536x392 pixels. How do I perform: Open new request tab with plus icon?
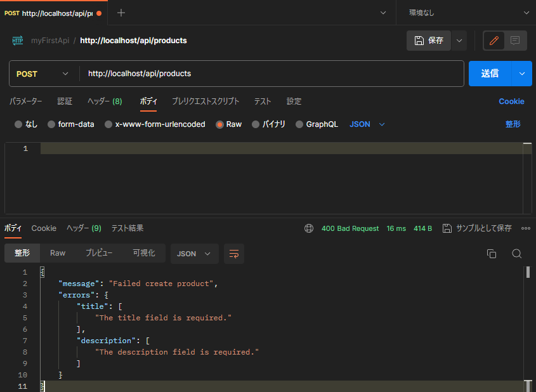[121, 13]
